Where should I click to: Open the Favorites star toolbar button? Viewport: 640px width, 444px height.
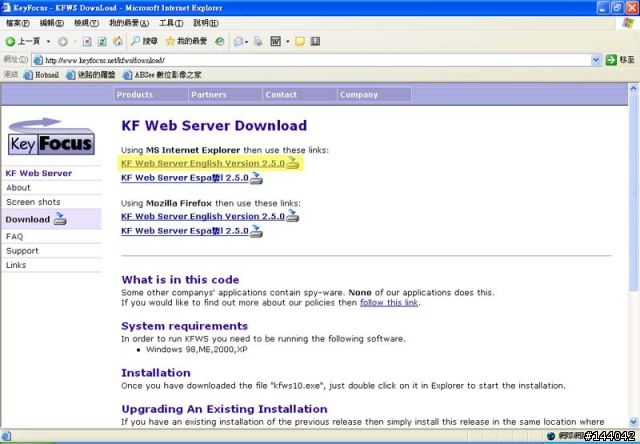click(187, 41)
